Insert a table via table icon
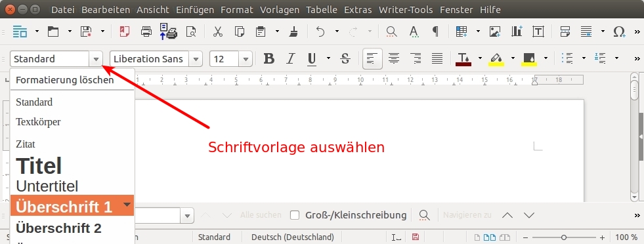The image size is (644, 244). tap(462, 31)
